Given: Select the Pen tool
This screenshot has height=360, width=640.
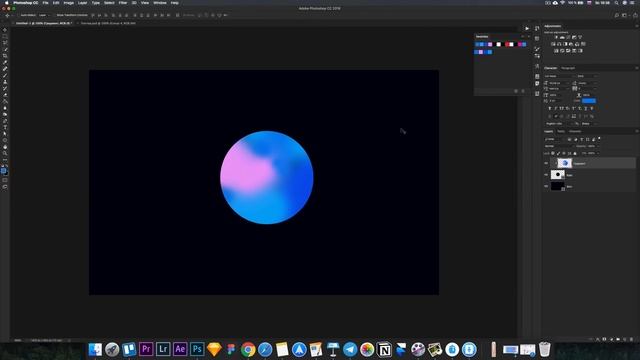Looking at the screenshot, I should tap(5, 121).
